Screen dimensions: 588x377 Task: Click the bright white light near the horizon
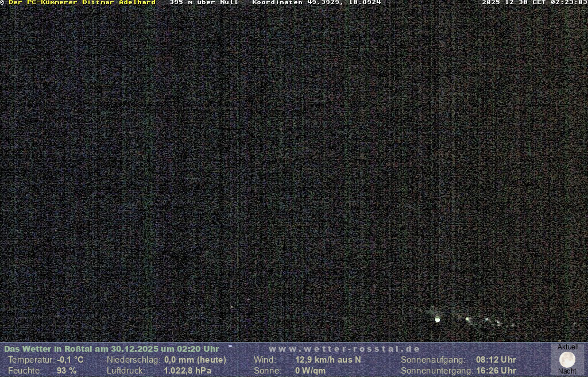tap(438, 319)
